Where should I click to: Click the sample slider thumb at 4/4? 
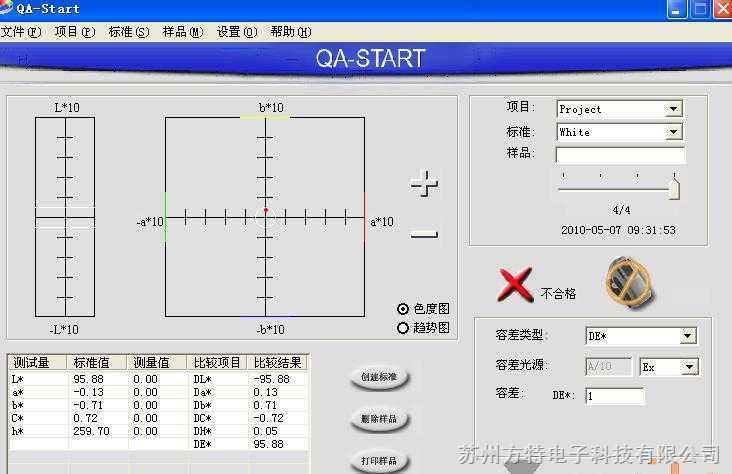pos(674,188)
